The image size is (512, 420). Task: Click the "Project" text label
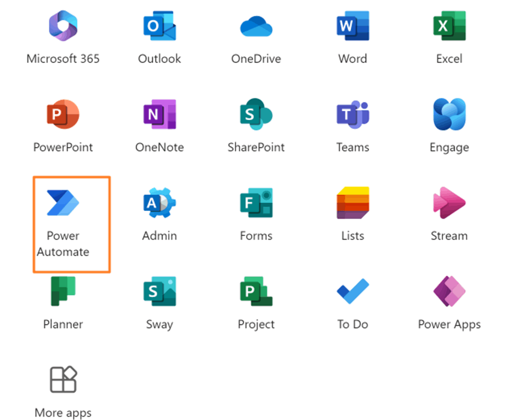pos(256,324)
